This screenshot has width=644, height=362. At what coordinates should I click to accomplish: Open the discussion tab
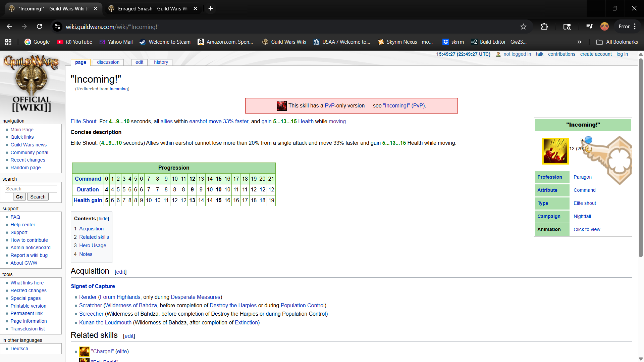[x=108, y=62]
